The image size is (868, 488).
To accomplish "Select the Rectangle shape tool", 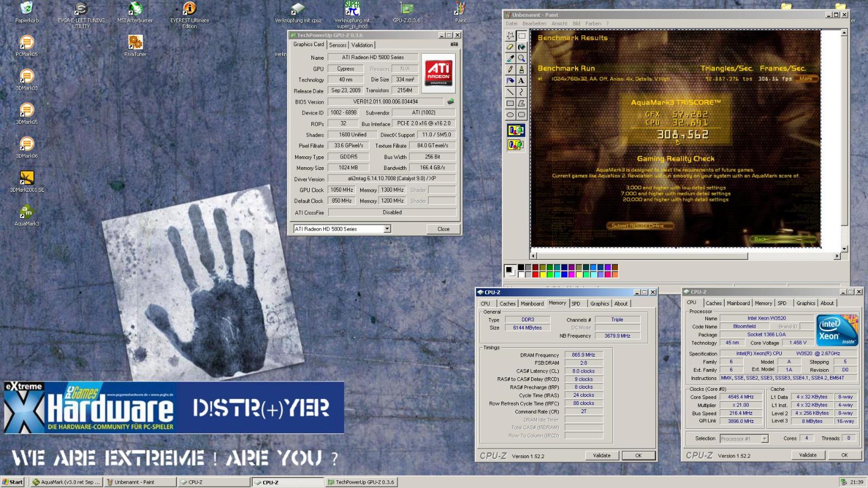I will [x=510, y=104].
